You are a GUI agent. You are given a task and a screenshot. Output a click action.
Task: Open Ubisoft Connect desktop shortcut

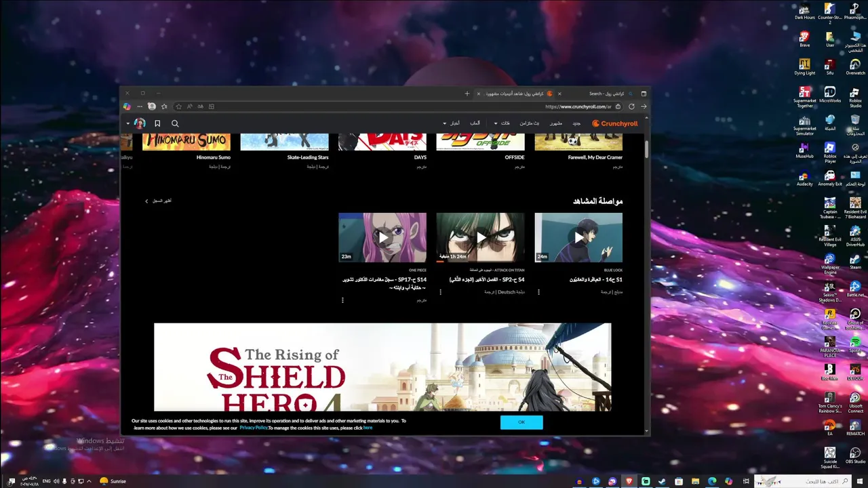pos(855,403)
